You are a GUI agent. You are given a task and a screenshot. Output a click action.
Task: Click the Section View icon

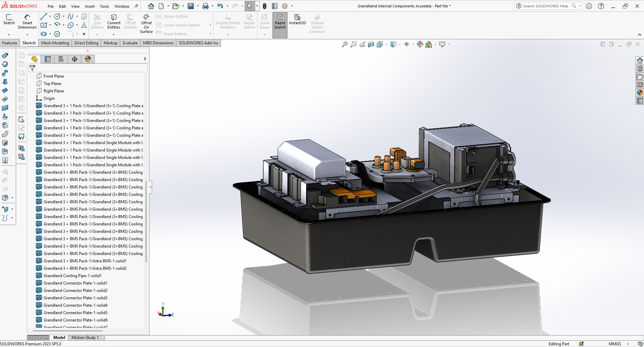(x=371, y=44)
